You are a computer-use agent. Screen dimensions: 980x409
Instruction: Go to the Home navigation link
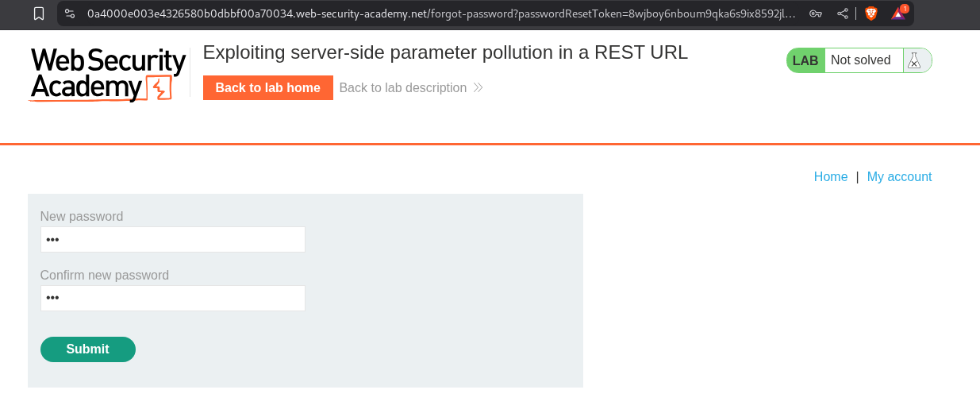click(830, 177)
